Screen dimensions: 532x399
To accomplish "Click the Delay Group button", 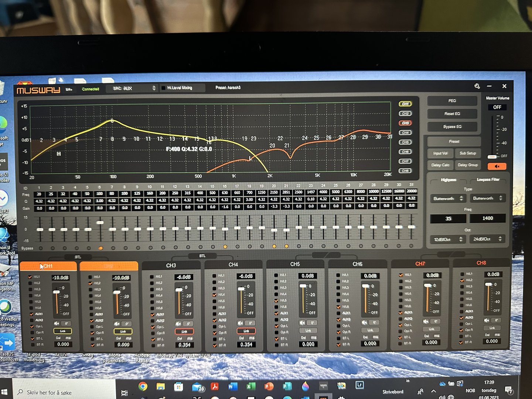I will click(x=468, y=165).
